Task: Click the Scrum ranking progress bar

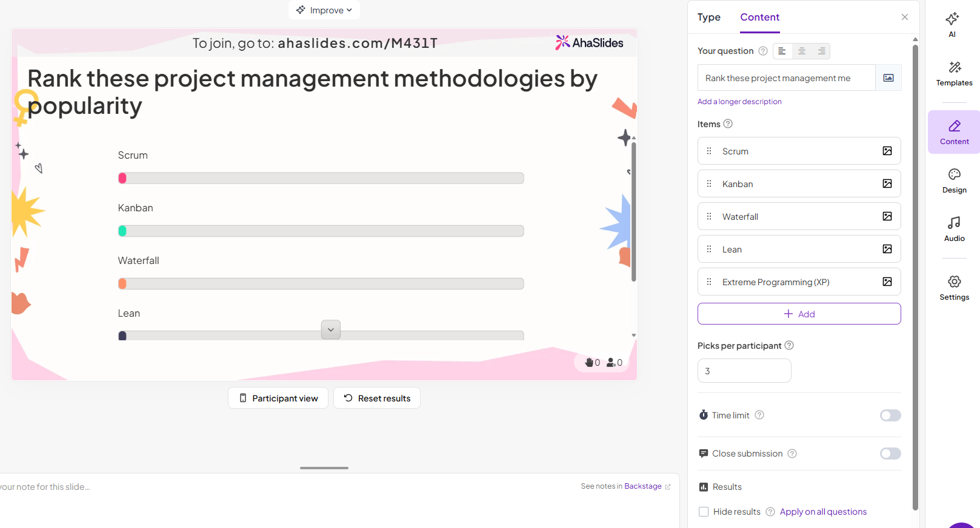Action: [x=321, y=179]
